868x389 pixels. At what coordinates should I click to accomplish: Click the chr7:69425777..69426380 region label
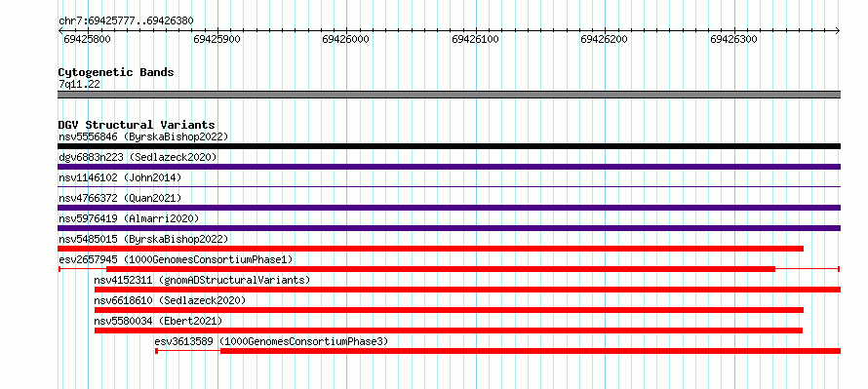[x=126, y=21]
